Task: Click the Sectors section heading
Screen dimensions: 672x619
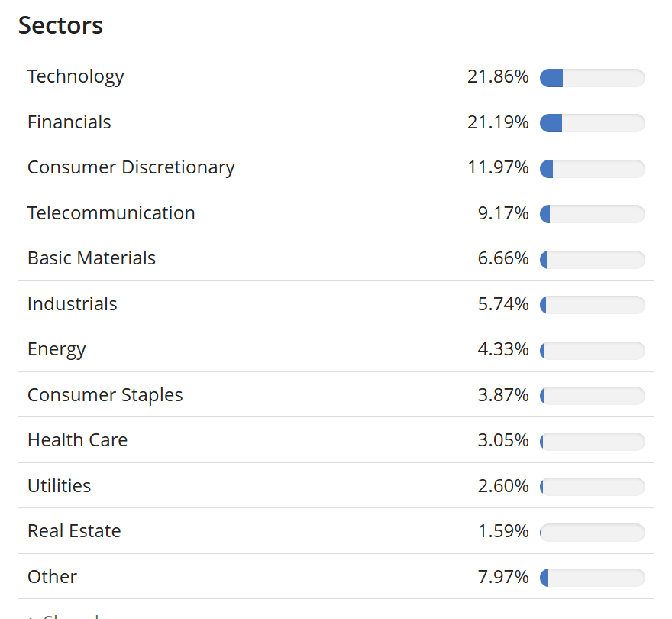Action: [60, 25]
